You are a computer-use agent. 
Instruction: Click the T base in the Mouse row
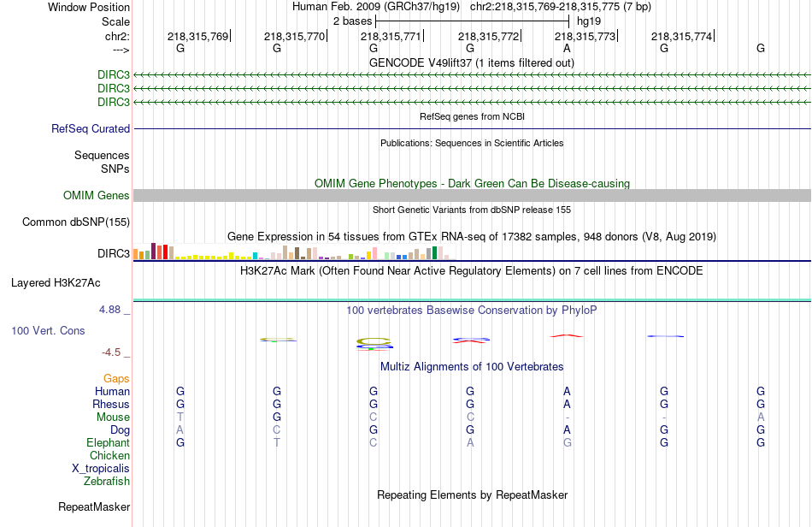tap(180, 417)
